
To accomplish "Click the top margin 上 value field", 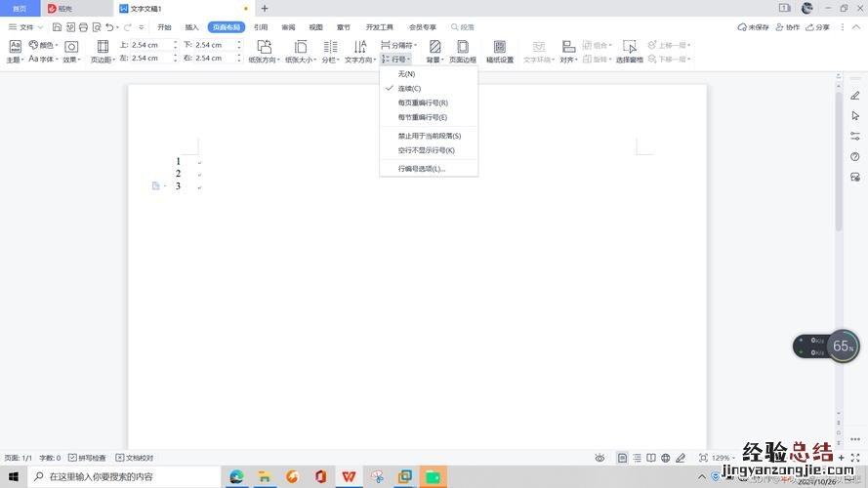I will [154, 45].
